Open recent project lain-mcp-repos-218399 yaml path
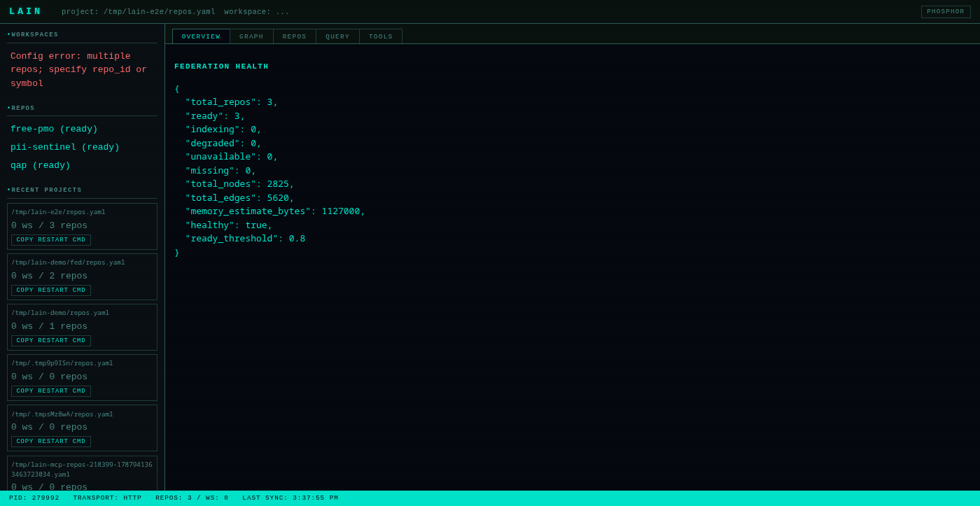The width and height of the screenshot is (980, 506). (82, 469)
